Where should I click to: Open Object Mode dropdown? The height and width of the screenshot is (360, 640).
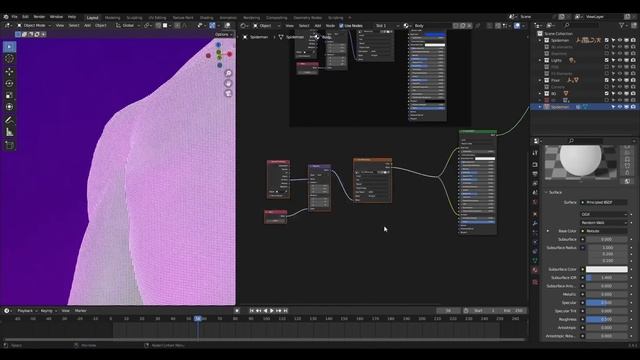click(34, 25)
